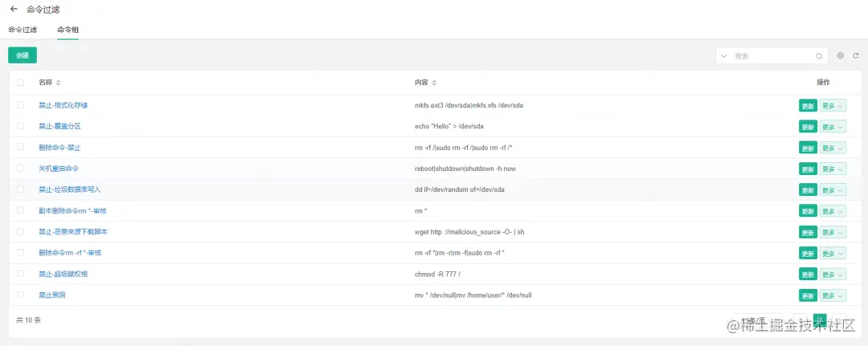Select the checkbox for 禁止-超级赋权根

point(20,273)
